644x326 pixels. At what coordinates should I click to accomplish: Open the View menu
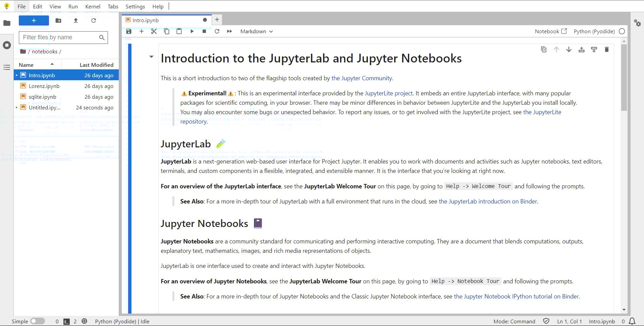(55, 6)
